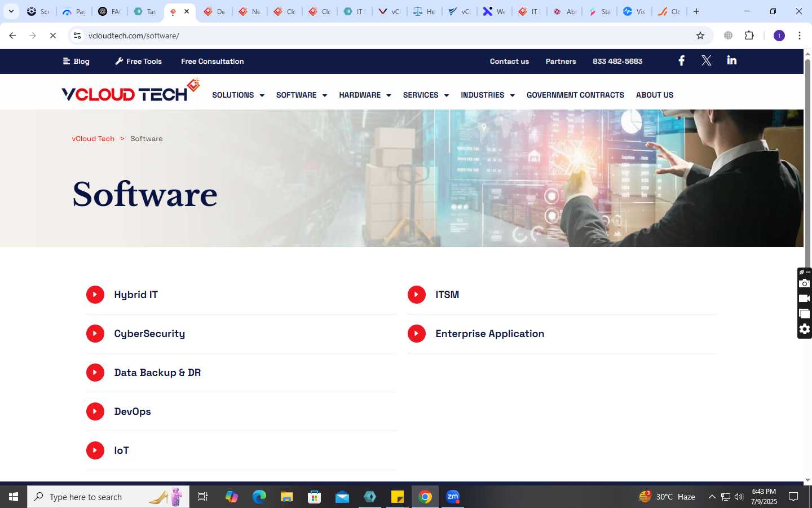Viewport: 812px width, 508px height.
Task: Bookmark this page with the star icon
Action: (700, 36)
